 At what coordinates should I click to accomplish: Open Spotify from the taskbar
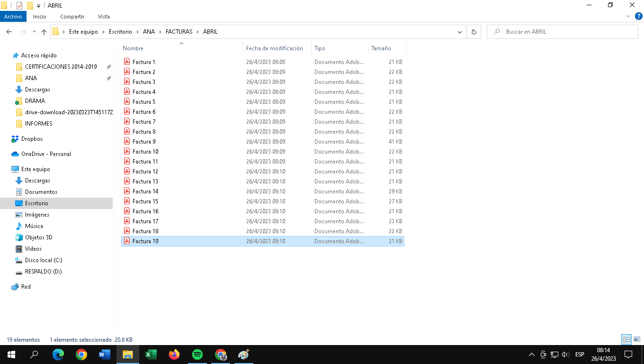pyautogui.click(x=197, y=355)
